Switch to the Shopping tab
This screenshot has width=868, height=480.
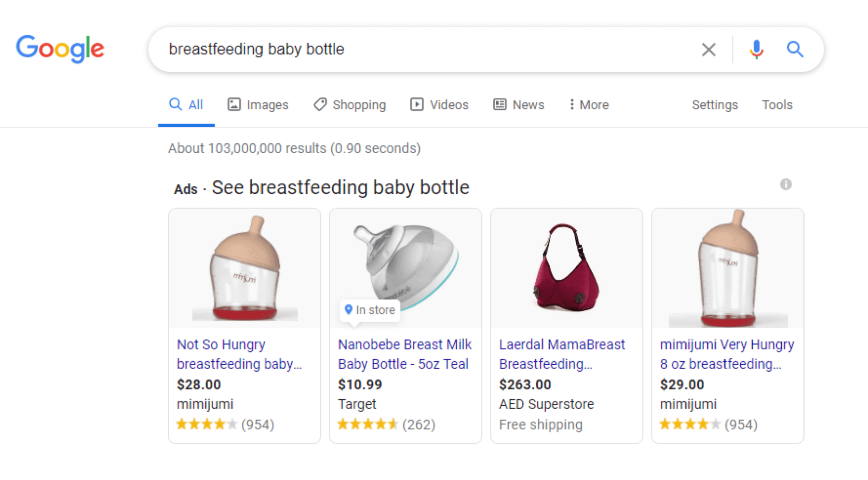pos(350,105)
